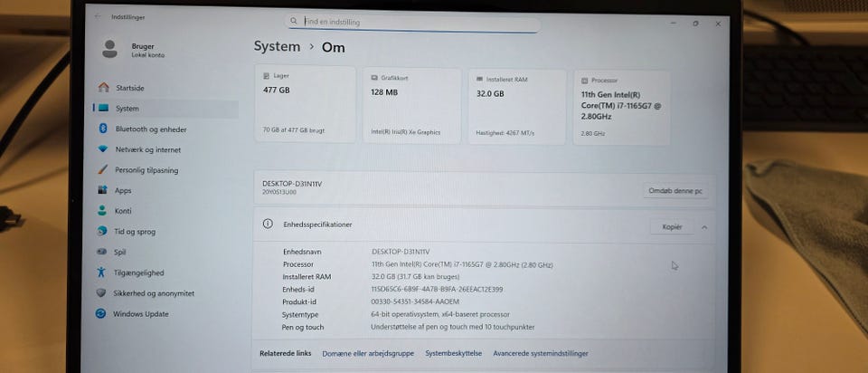Click the Spil label in sidebar
This screenshot has width=868, height=373.
119,252
